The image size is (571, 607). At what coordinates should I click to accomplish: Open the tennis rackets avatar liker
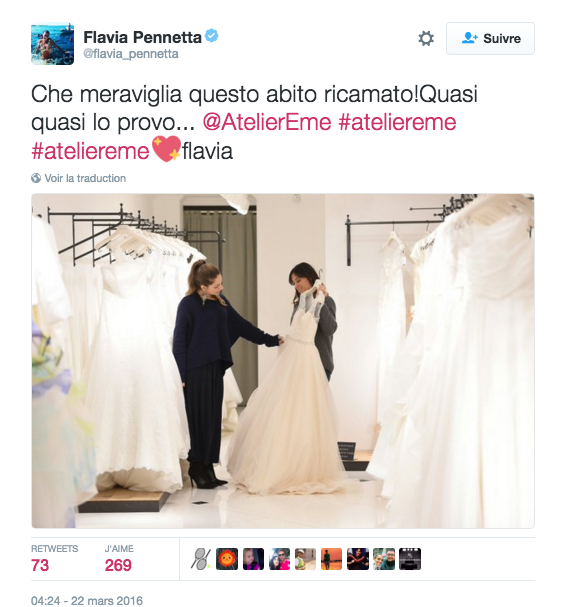click(x=201, y=559)
